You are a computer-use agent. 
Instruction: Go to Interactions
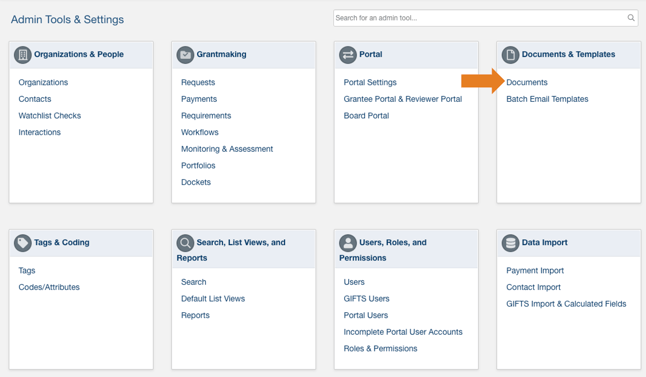coord(40,132)
